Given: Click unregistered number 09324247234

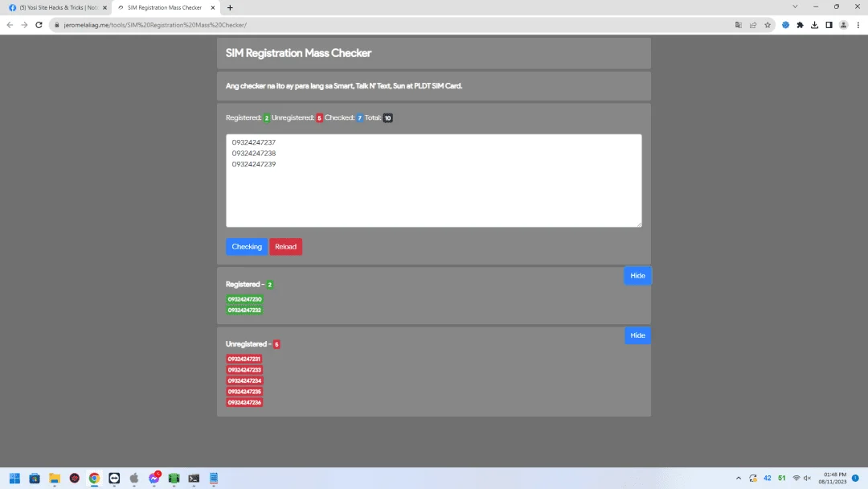Looking at the screenshot, I should click(244, 380).
